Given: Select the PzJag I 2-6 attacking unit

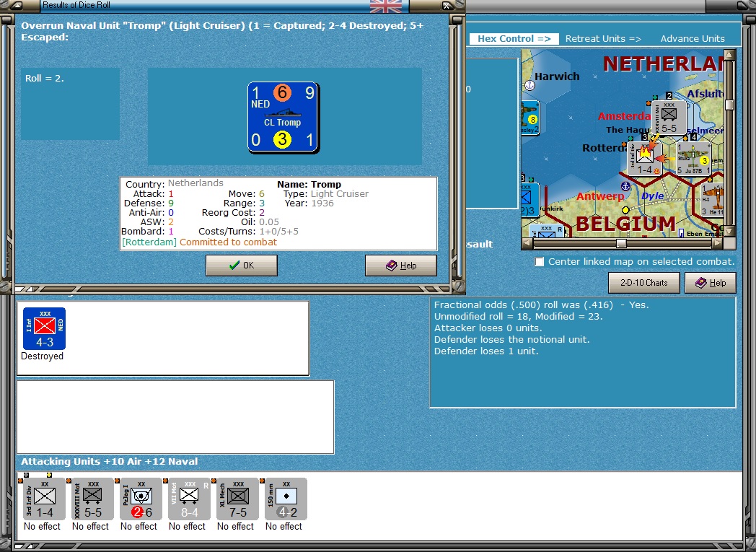Looking at the screenshot, I should (141, 499).
